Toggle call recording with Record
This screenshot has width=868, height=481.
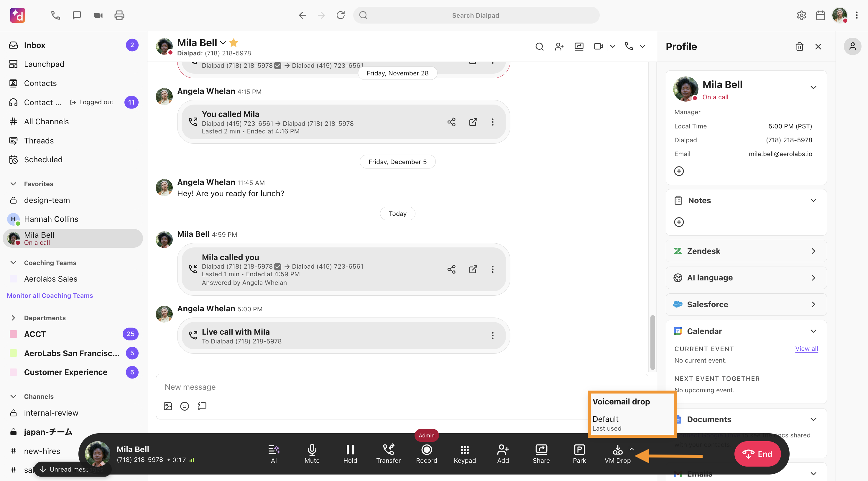(426, 454)
